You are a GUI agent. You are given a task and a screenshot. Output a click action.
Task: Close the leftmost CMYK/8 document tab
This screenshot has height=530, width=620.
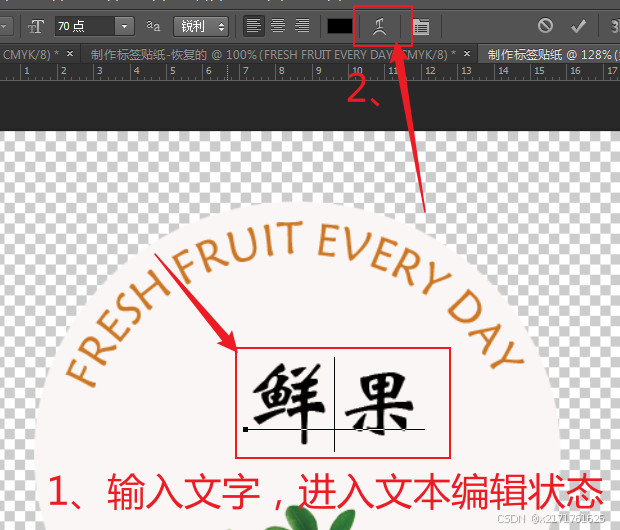click(x=70, y=53)
